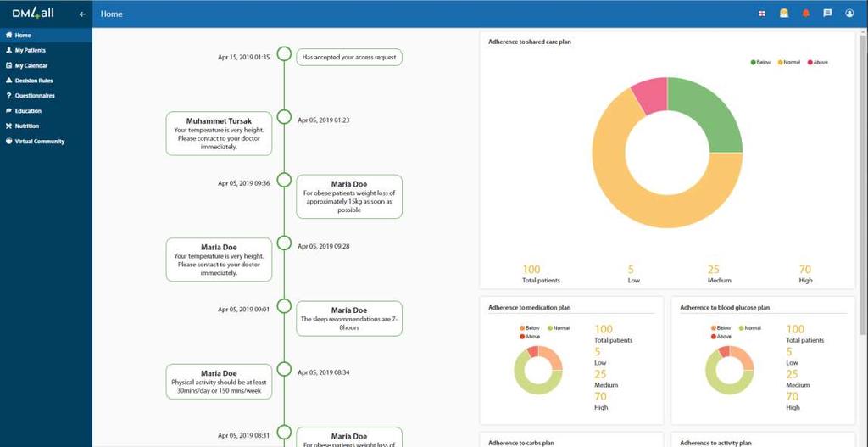Open 'Has accepted your access request' message
The image size is (868, 447).
(348, 57)
